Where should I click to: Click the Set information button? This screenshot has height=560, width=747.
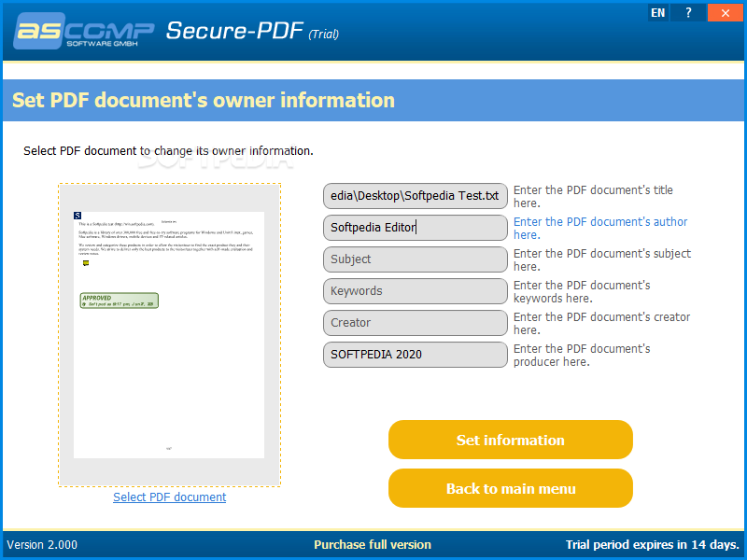(x=510, y=440)
